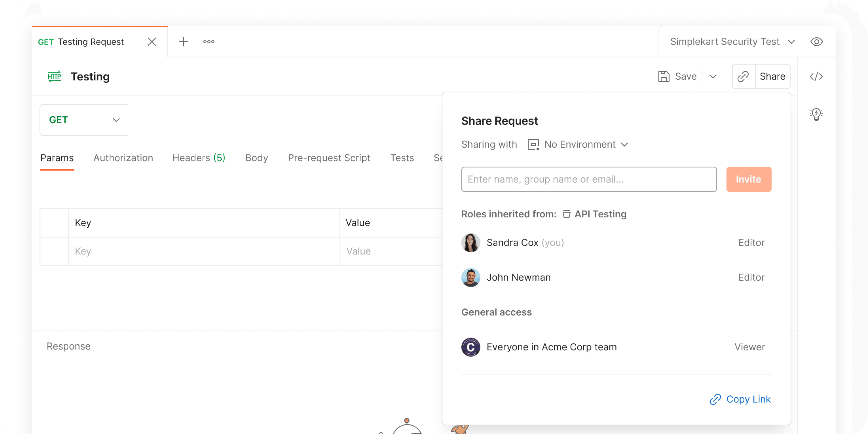This screenshot has height=434, width=868.
Task: Toggle environment quick look eye icon
Action: coord(816,42)
